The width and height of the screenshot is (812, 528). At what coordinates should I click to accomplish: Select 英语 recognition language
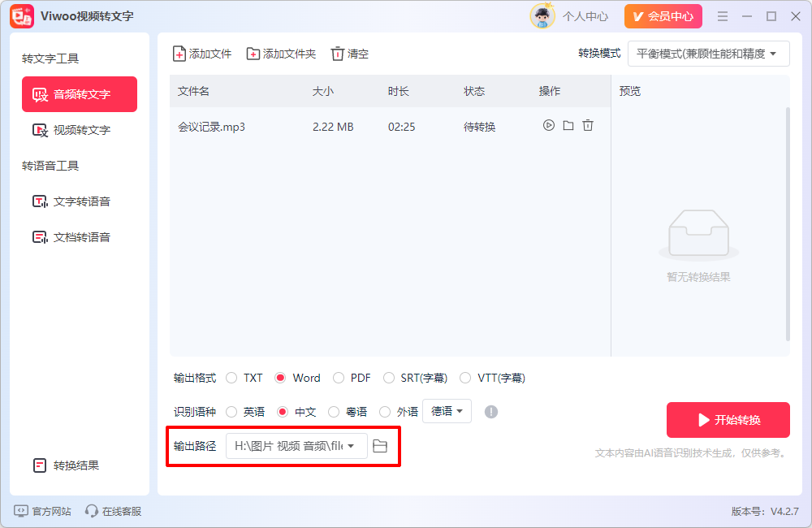[x=245, y=412]
